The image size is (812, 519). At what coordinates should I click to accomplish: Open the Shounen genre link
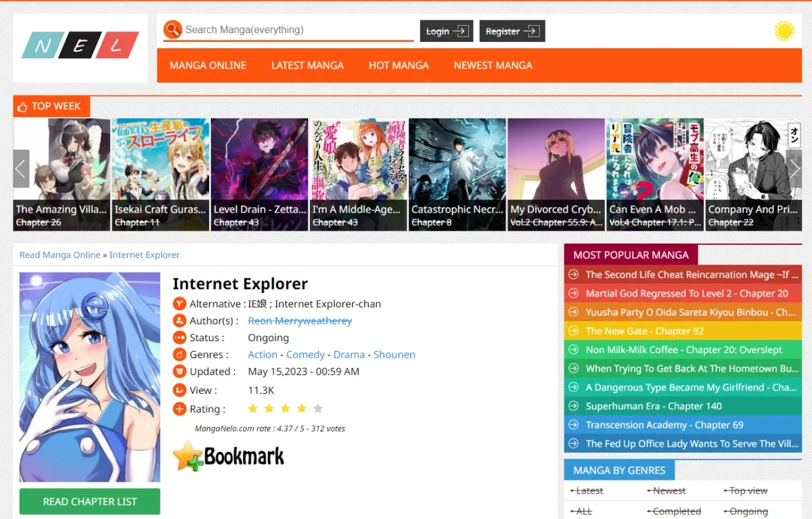pos(394,355)
